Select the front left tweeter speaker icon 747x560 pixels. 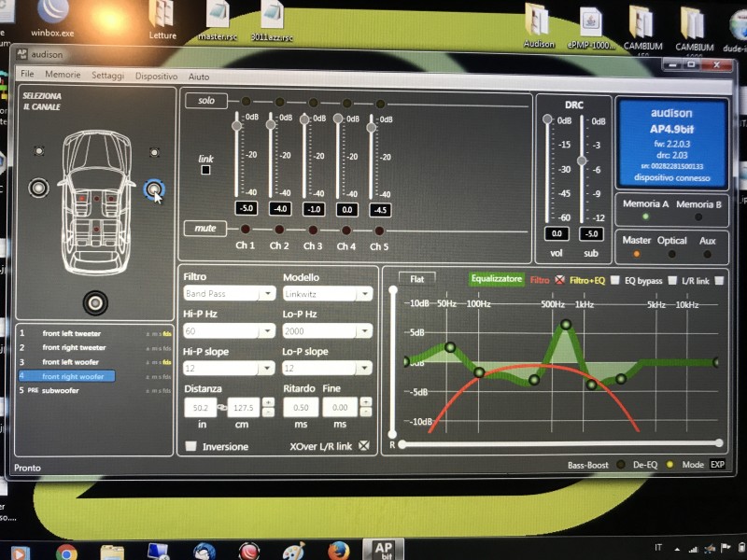pyautogui.click(x=39, y=151)
